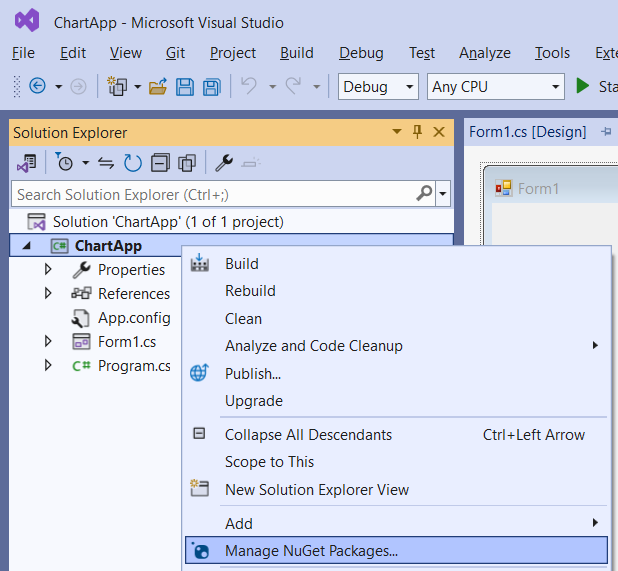Open the View menu

(126, 53)
